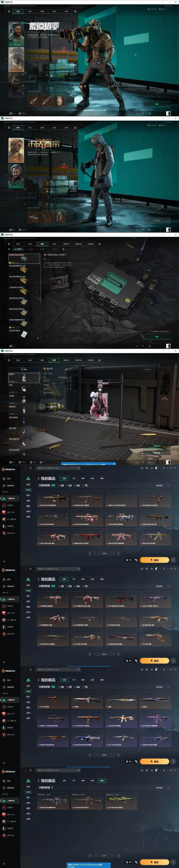Expand the 社区 menu on page 1/1
Image resolution: width=179 pixels, height=868 pixels.
(x=29, y=814)
